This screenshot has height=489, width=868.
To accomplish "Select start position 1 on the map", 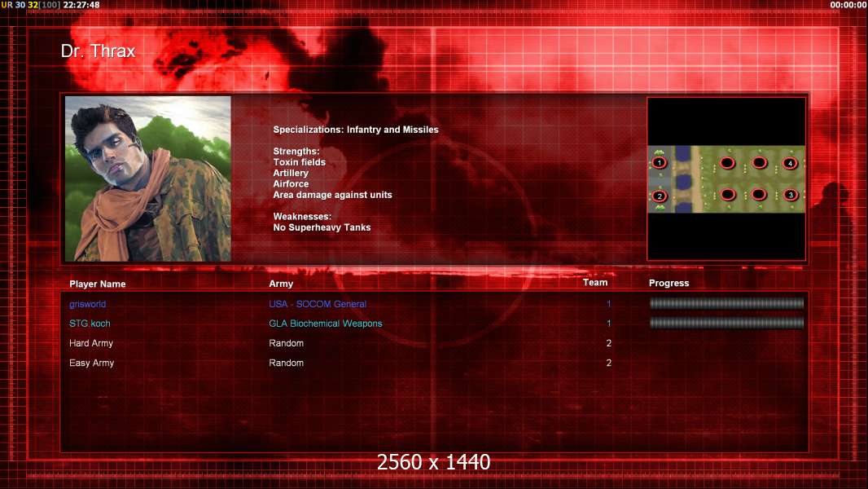I will 659,163.
